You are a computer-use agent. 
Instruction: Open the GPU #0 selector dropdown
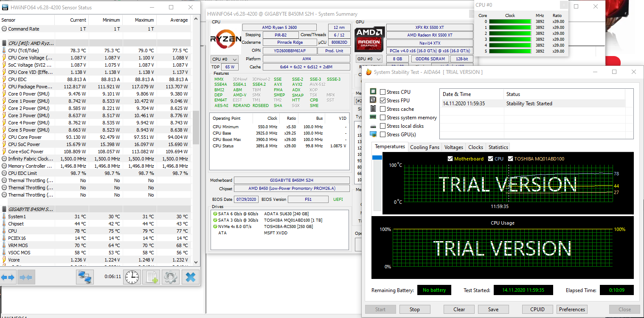pos(368,59)
